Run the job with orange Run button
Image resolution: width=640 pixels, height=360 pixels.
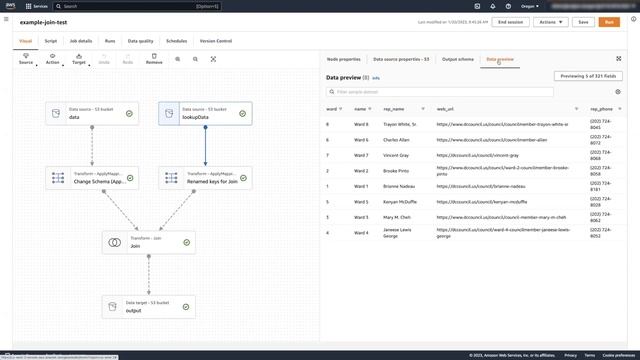point(609,22)
